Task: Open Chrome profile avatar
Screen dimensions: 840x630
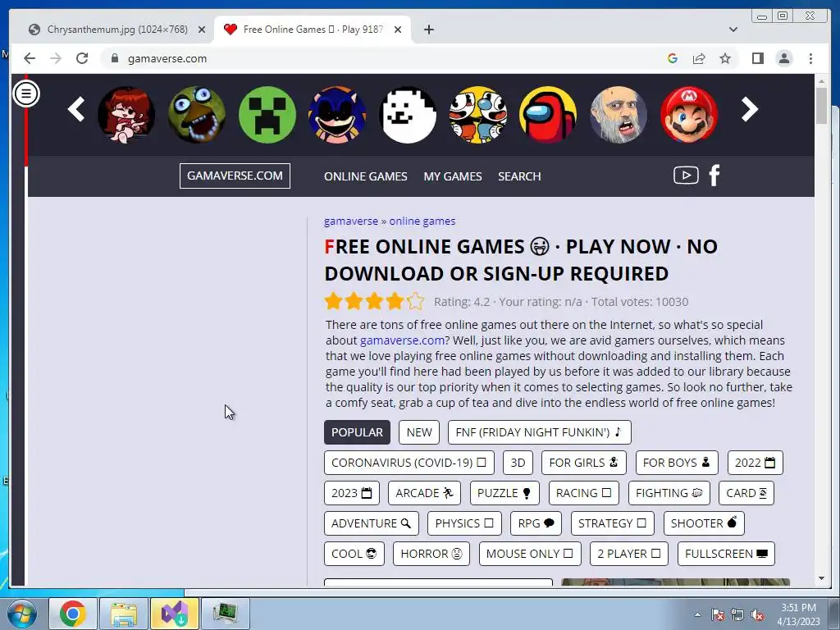Action: tap(783, 58)
